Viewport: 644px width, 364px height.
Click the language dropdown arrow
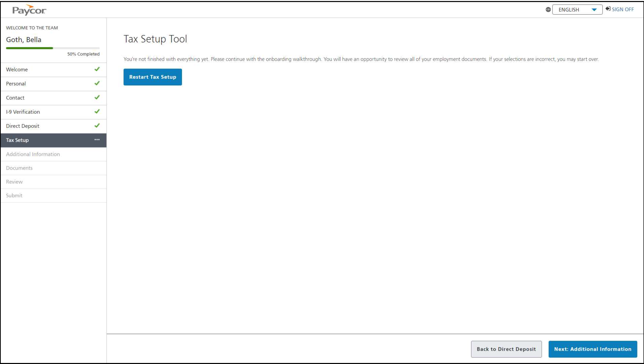(x=594, y=10)
